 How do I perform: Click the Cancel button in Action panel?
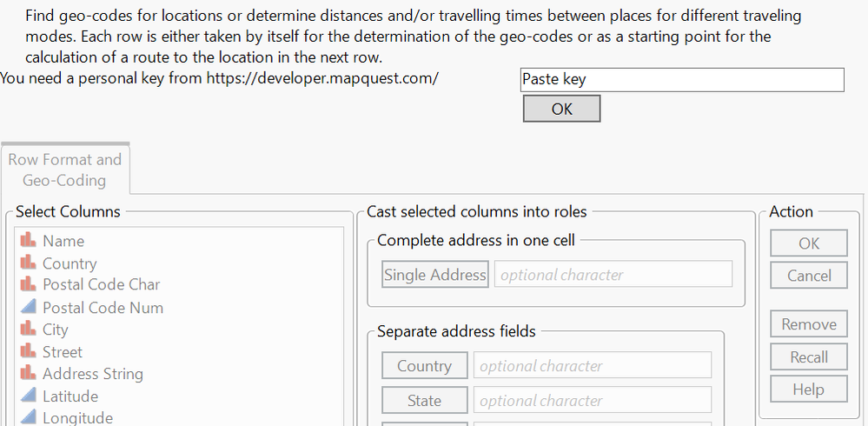pyautogui.click(x=808, y=276)
